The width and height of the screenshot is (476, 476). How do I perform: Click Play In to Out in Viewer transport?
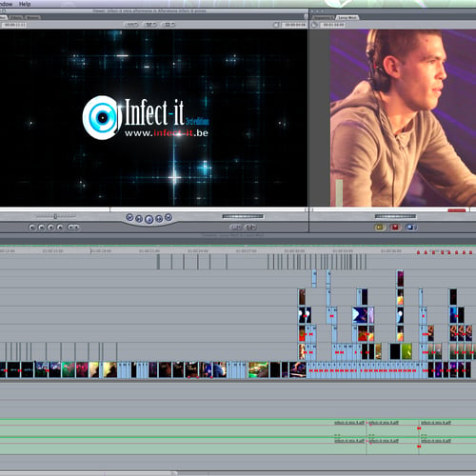point(139,218)
